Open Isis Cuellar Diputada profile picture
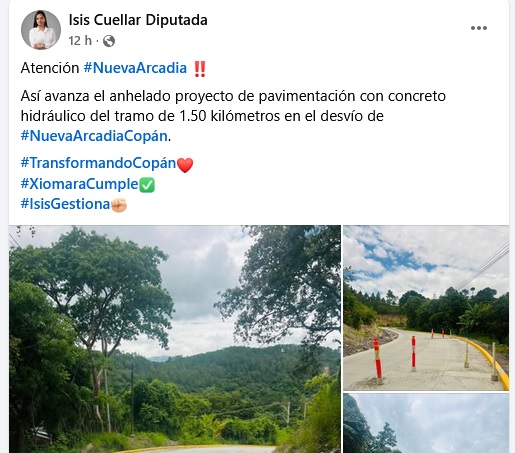Screen dimensions: 515x453 click(x=41, y=30)
